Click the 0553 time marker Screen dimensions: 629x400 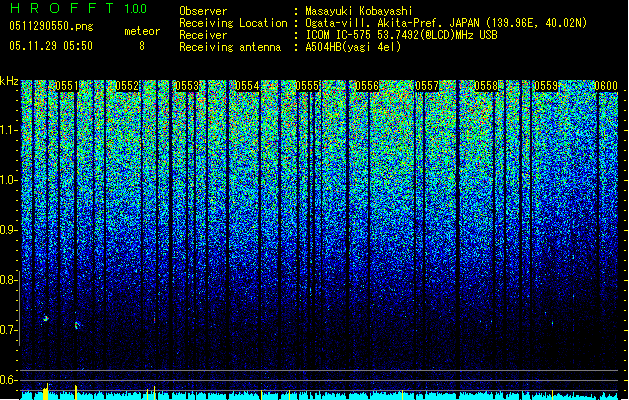click(x=187, y=86)
